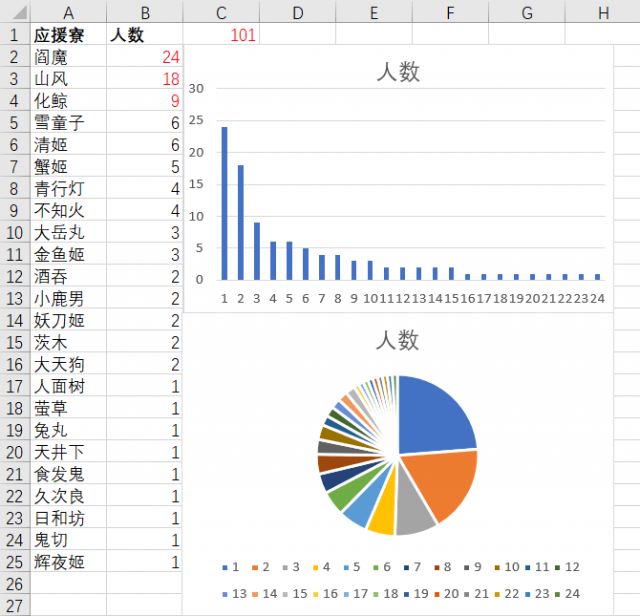Screen dimensions: 640x616
Task: Select the cell labeled 辉夜姬
Action: (68, 562)
